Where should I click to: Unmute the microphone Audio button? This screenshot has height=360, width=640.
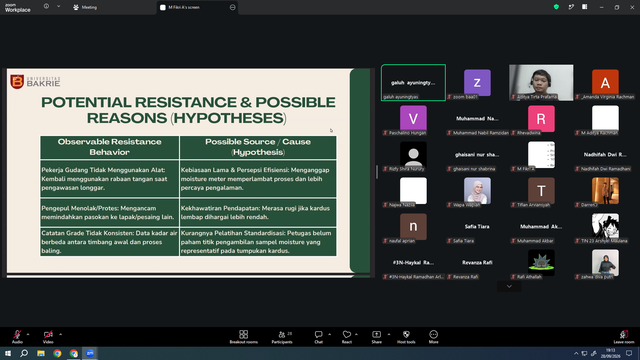17,337
